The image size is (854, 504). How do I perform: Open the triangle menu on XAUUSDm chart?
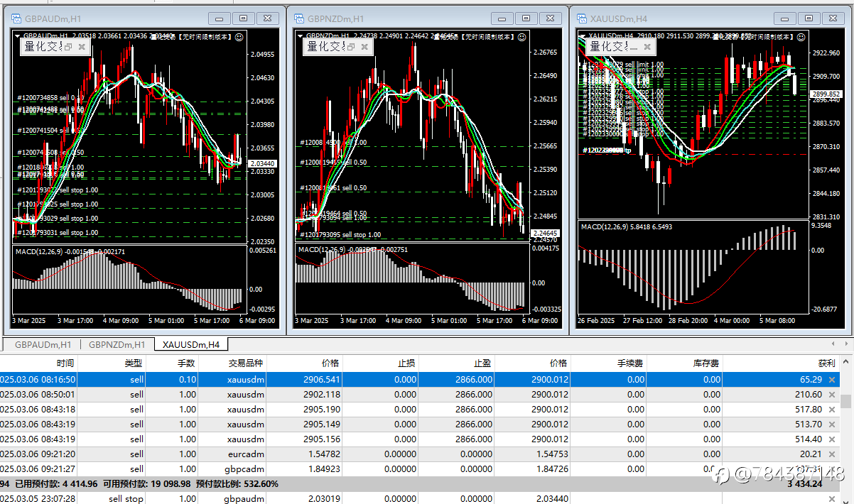583,35
